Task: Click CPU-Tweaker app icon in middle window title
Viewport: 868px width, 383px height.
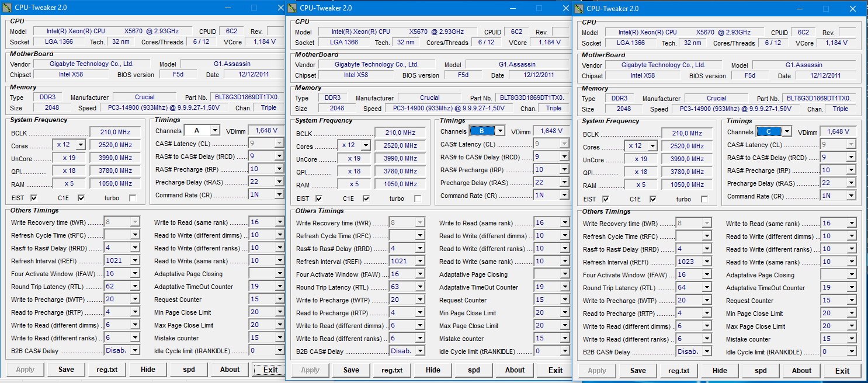Action: pos(292,8)
